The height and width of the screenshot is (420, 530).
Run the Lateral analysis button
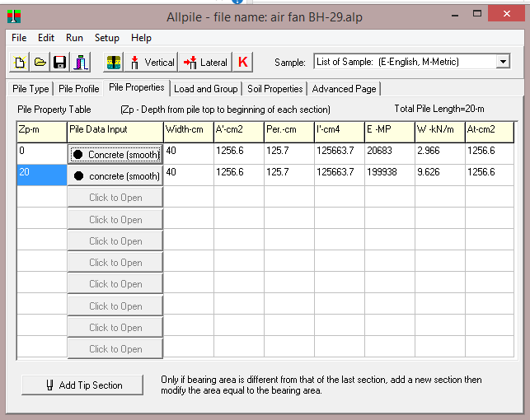pyautogui.click(x=205, y=62)
